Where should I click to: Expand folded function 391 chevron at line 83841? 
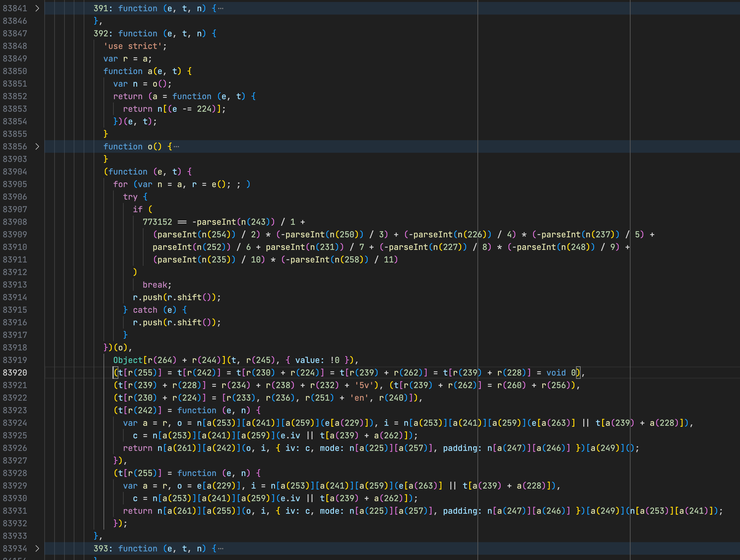[x=37, y=8]
